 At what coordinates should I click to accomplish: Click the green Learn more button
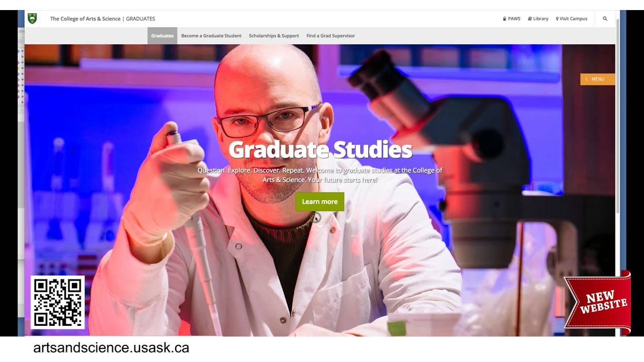click(x=319, y=202)
